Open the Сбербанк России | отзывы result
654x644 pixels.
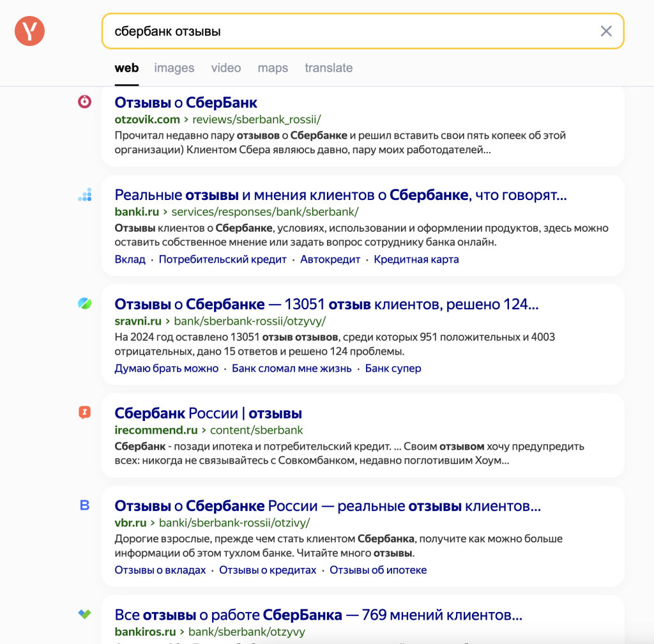pyautogui.click(x=208, y=413)
